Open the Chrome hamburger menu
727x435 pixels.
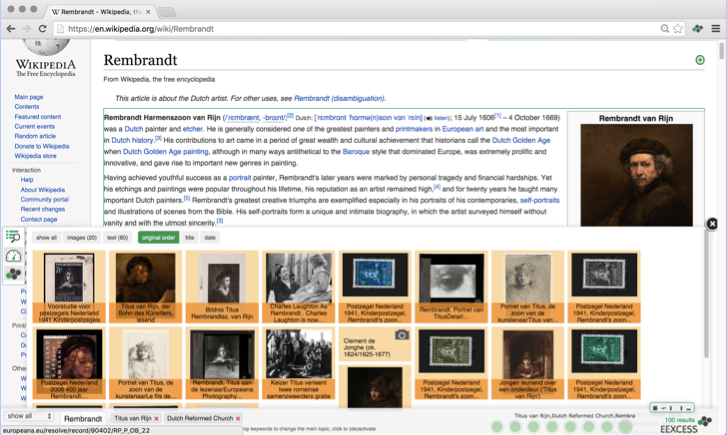pyautogui.click(x=716, y=29)
